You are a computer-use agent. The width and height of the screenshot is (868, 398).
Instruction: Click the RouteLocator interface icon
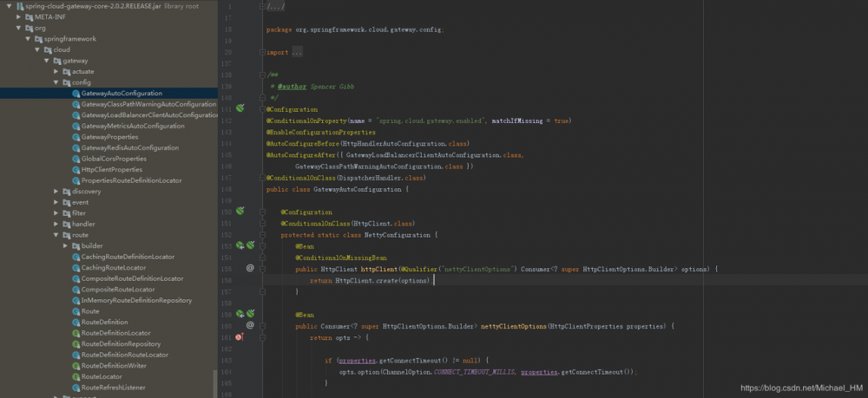[x=76, y=376]
